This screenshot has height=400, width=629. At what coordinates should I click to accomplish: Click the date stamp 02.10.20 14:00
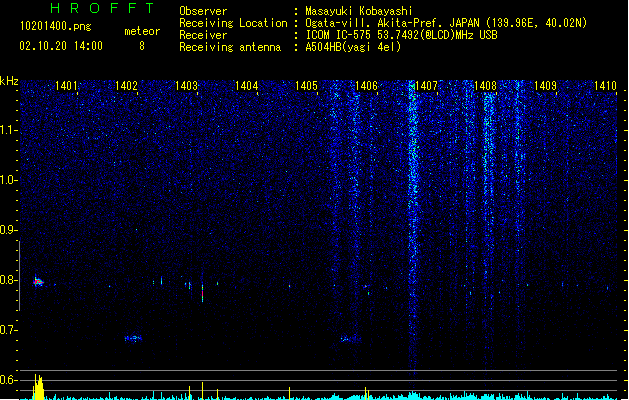coord(61,46)
